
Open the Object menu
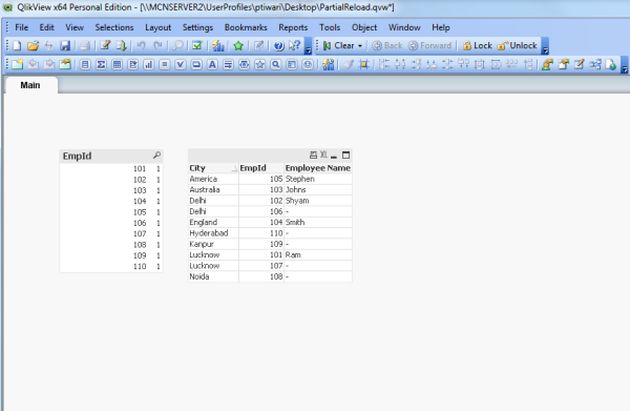point(364,27)
